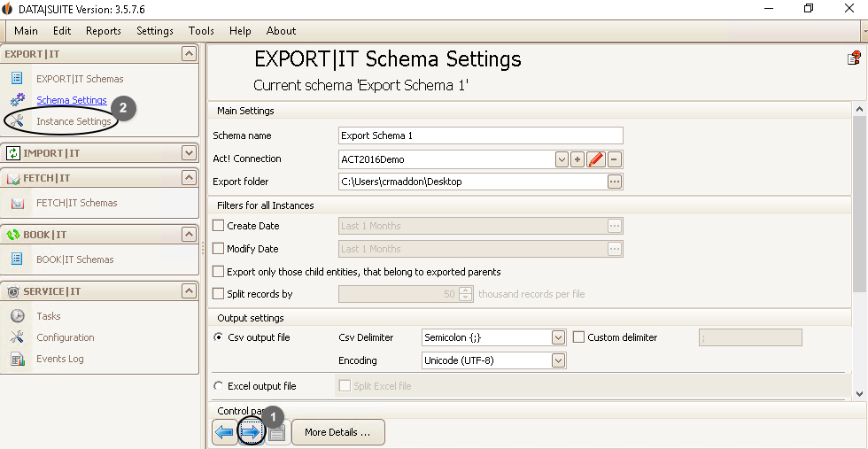Open the About menu
The image size is (868, 449).
click(282, 31)
